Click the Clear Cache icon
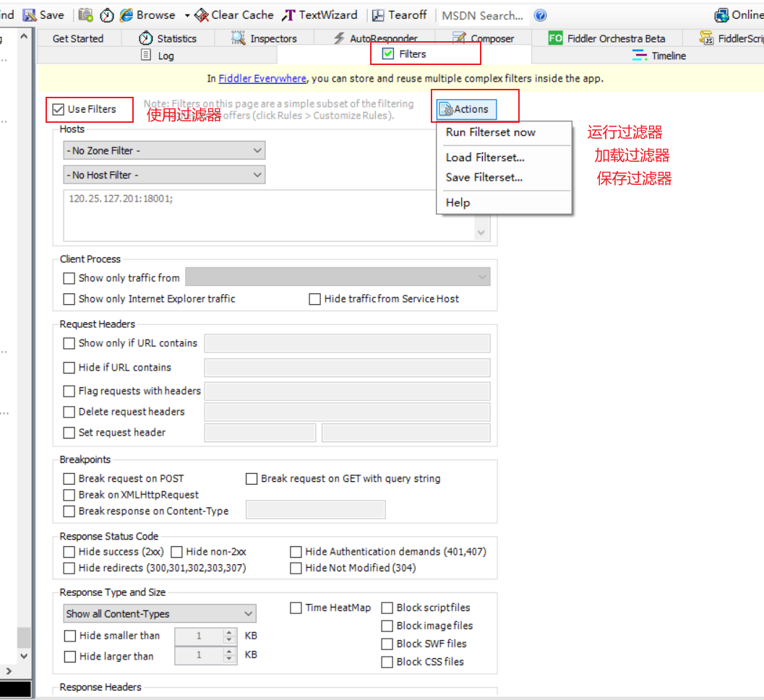This screenshot has width=764, height=700. point(202,15)
